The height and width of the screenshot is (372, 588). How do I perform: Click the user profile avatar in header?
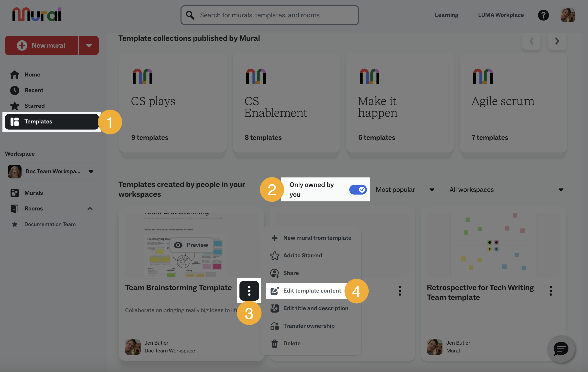click(568, 15)
